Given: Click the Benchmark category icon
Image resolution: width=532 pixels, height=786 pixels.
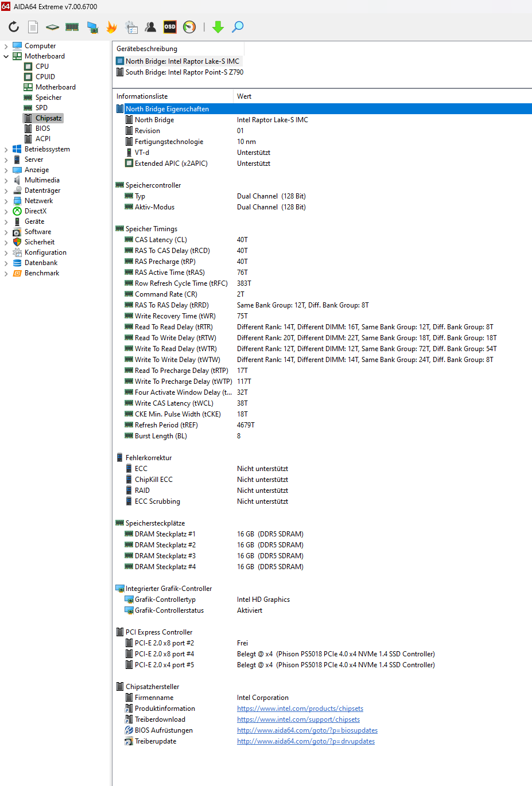Looking at the screenshot, I should (17, 273).
